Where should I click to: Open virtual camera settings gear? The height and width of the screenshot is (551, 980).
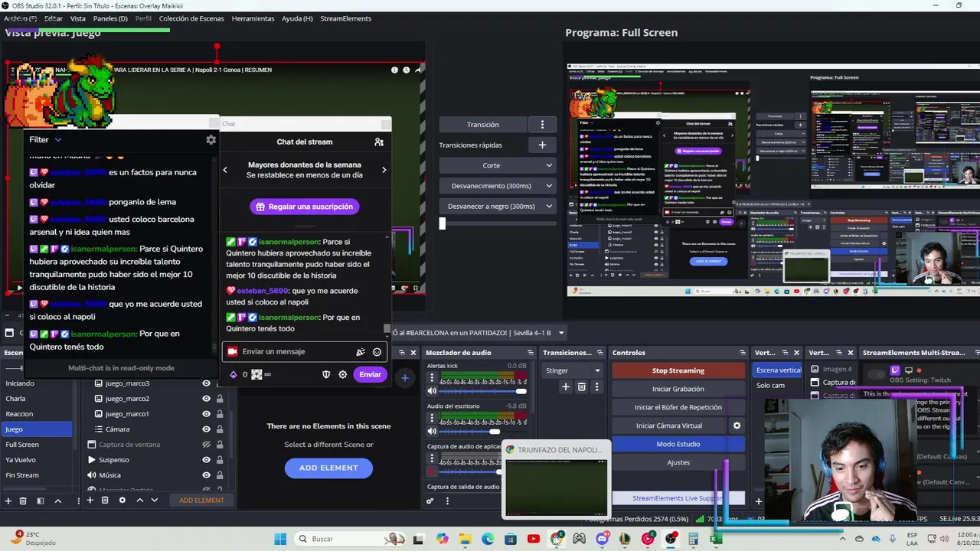[x=737, y=425]
